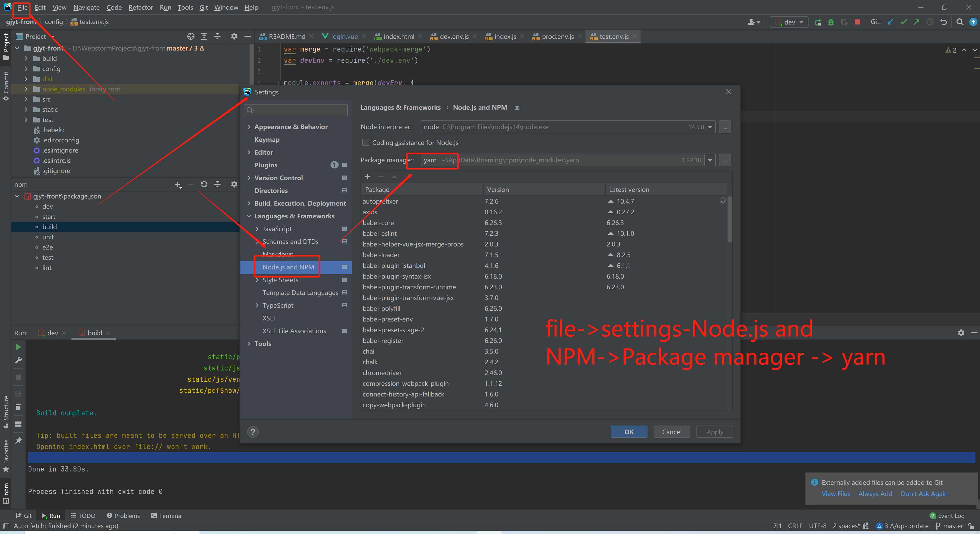This screenshot has height=534, width=980.
Task: Reload npm scripts refresh icon
Action: pos(204,184)
